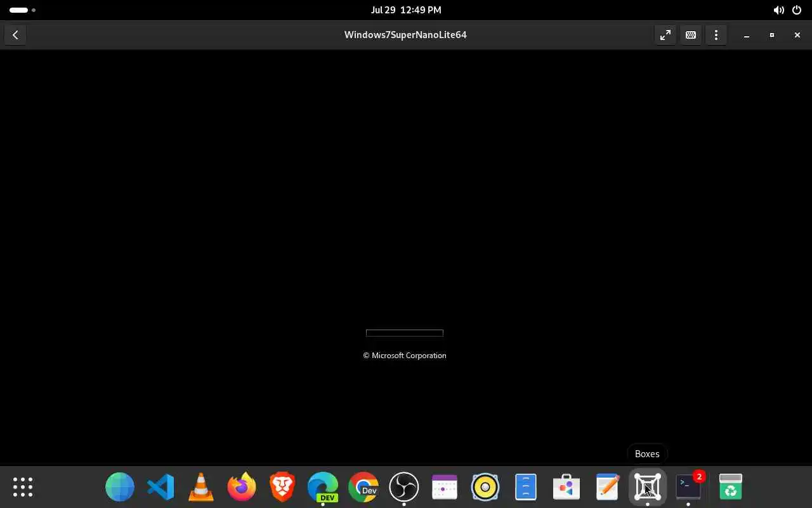Open the Software store from the dock
Viewport: 812px width, 508px height.
pos(566,487)
